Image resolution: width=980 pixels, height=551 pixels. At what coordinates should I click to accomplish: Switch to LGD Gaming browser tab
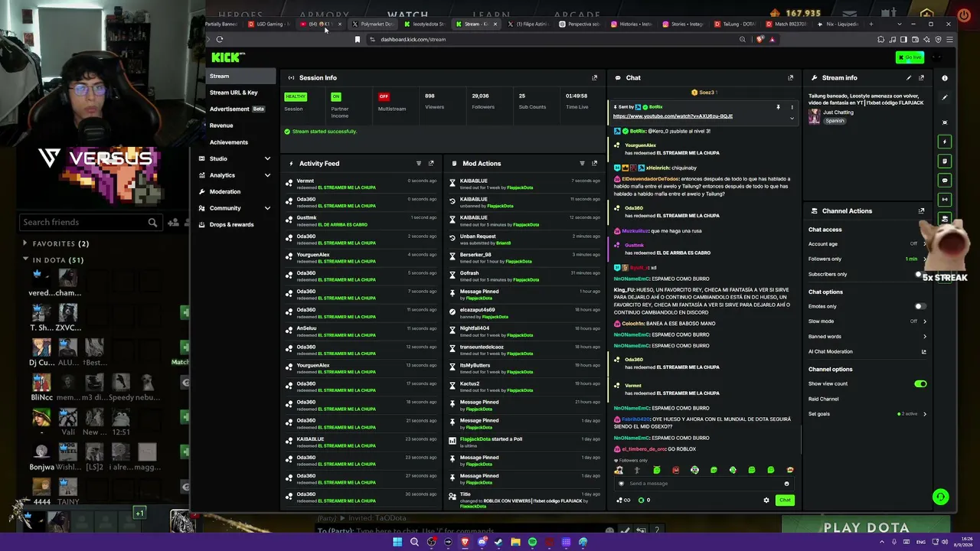[x=269, y=24]
